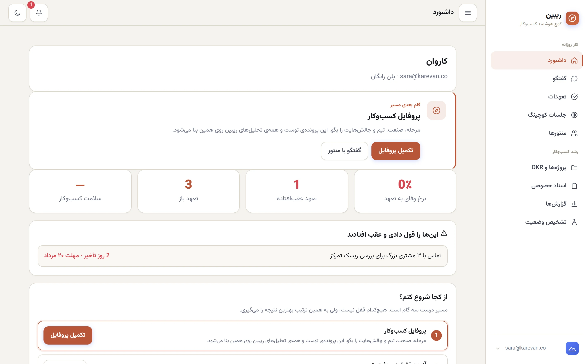Open تعهدات section

coord(536,97)
